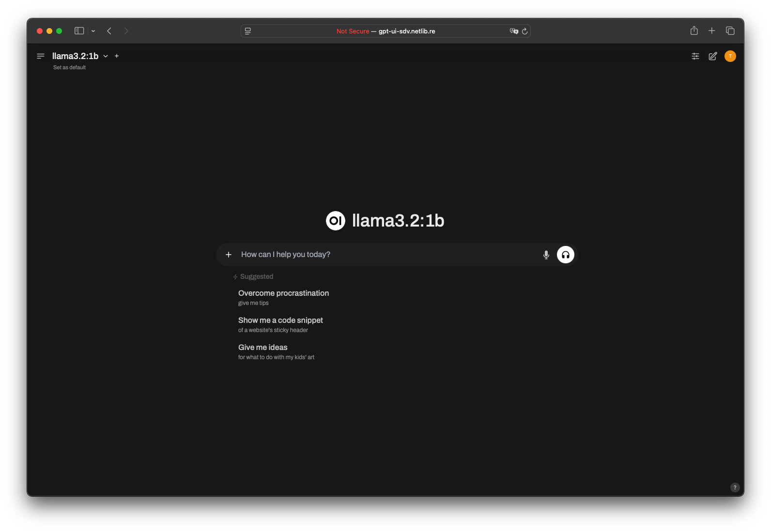
Task: Open the help question mark button
Action: pyautogui.click(x=735, y=487)
